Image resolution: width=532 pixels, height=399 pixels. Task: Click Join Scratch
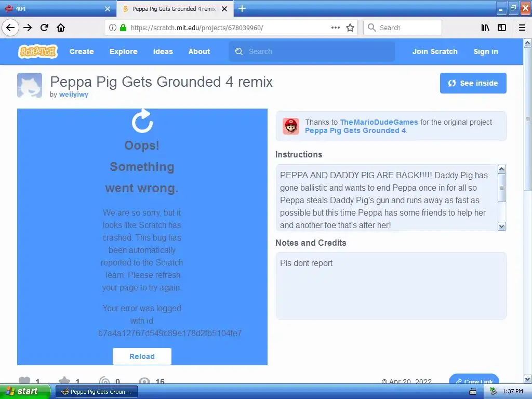(435, 51)
